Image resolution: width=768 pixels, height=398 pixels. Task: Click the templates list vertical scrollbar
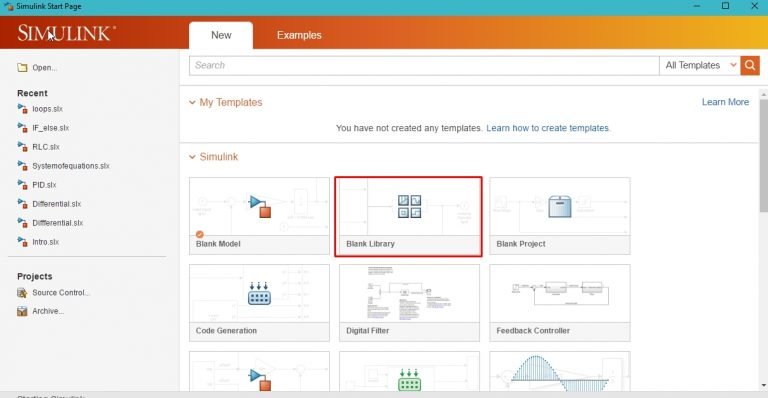[x=764, y=156]
